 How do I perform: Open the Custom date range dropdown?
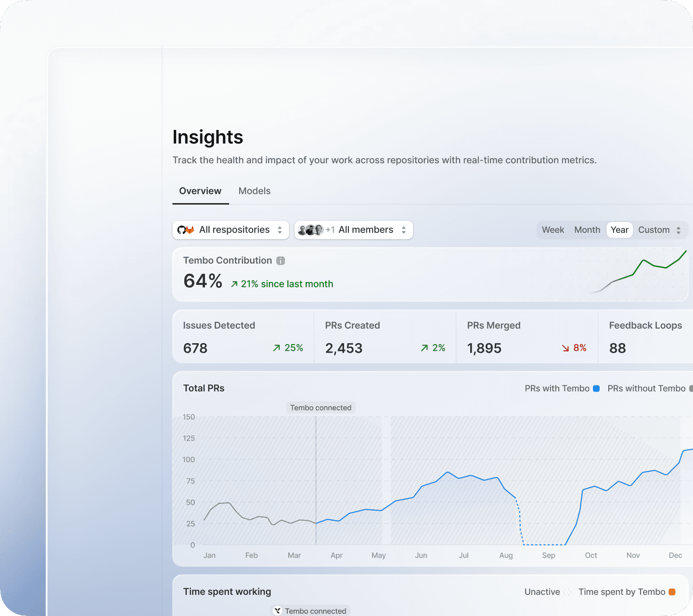pos(660,230)
